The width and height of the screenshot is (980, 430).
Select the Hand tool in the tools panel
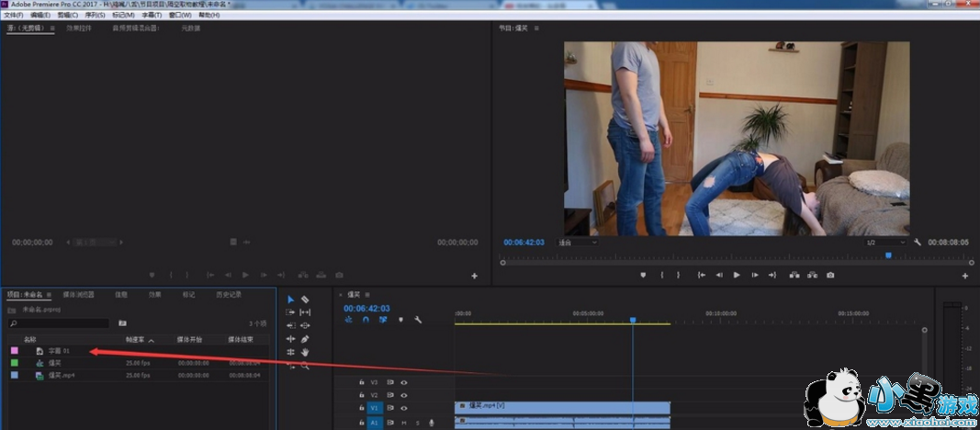coord(305,352)
